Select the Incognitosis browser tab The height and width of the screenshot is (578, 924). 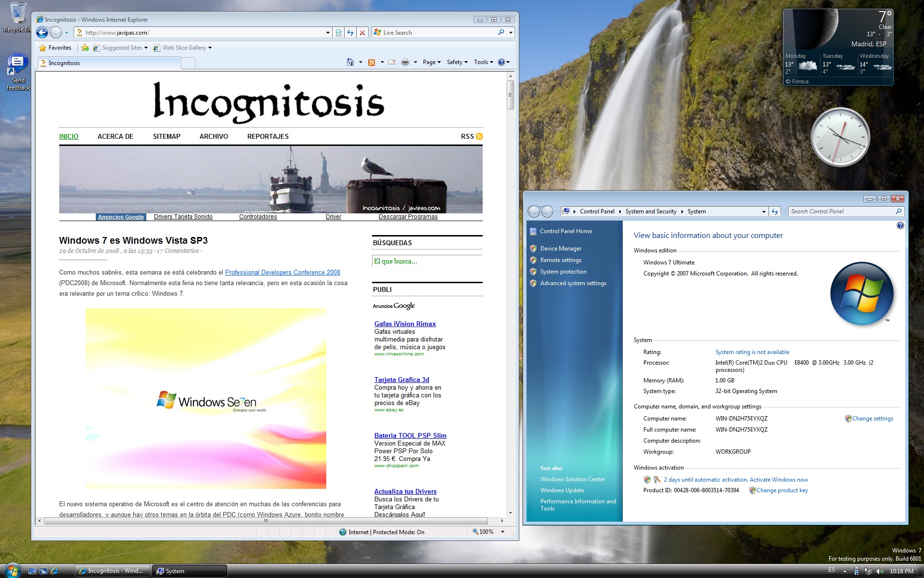[109, 63]
